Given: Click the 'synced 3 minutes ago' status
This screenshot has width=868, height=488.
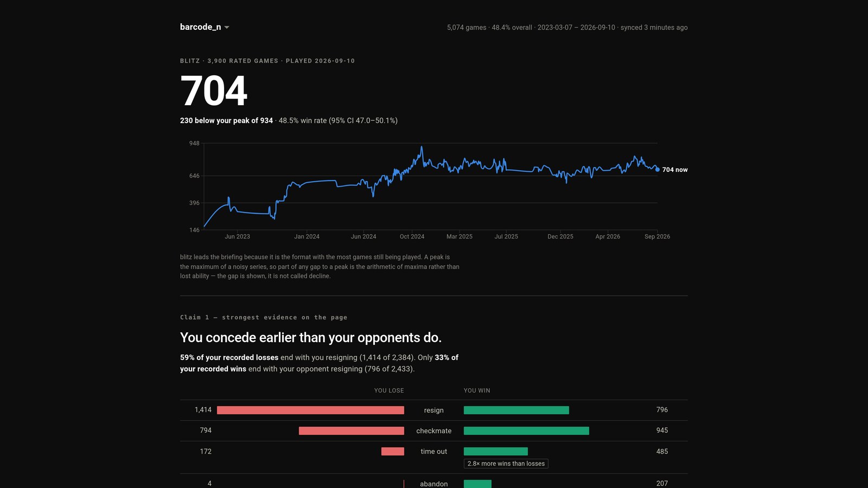Looking at the screenshot, I should [x=654, y=28].
